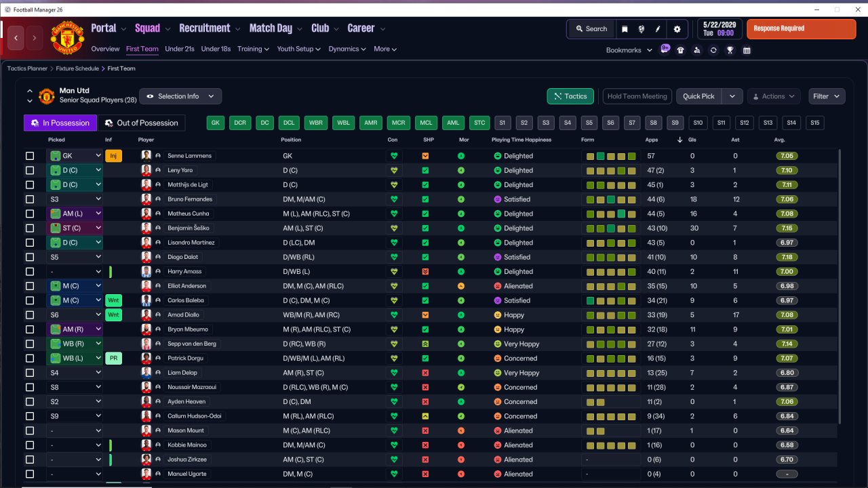
Task: Click the Response Required button
Action: pos(802,29)
